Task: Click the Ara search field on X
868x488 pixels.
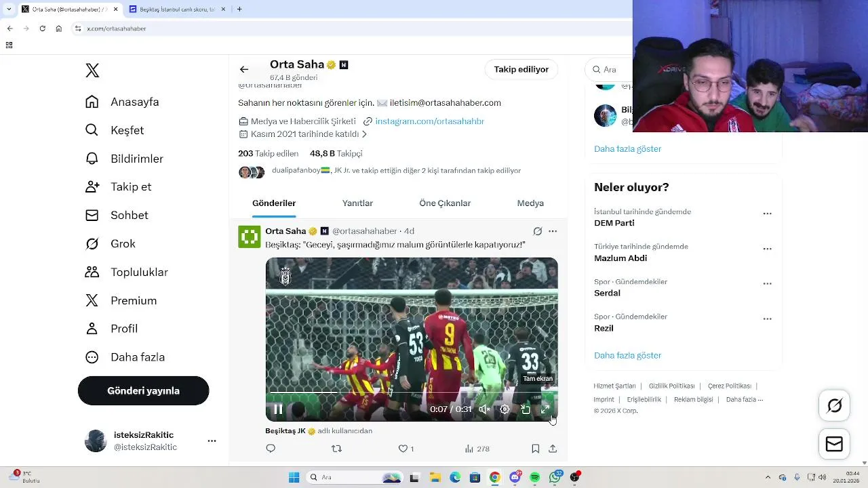Action: [x=610, y=69]
